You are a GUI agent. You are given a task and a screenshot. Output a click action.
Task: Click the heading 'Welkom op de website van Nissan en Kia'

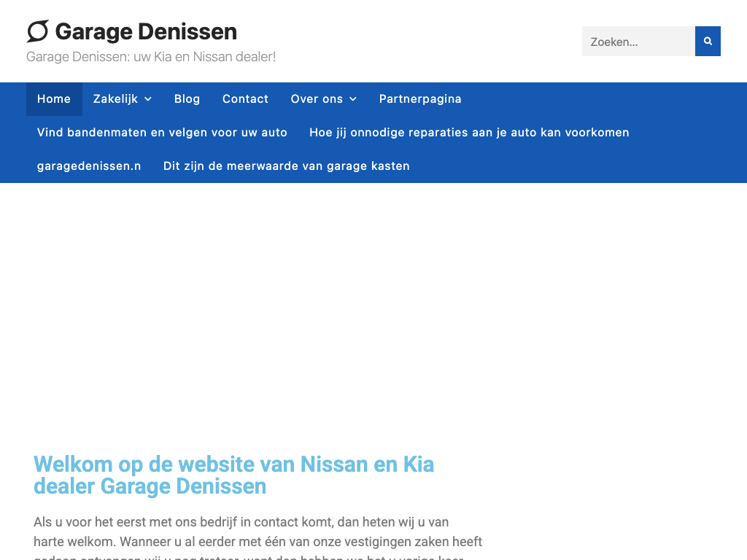point(234,475)
